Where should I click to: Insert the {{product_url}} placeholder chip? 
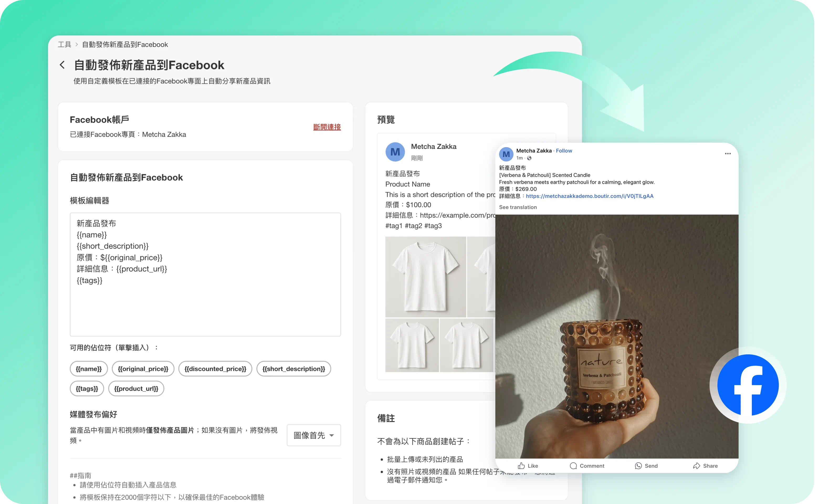tap(136, 388)
